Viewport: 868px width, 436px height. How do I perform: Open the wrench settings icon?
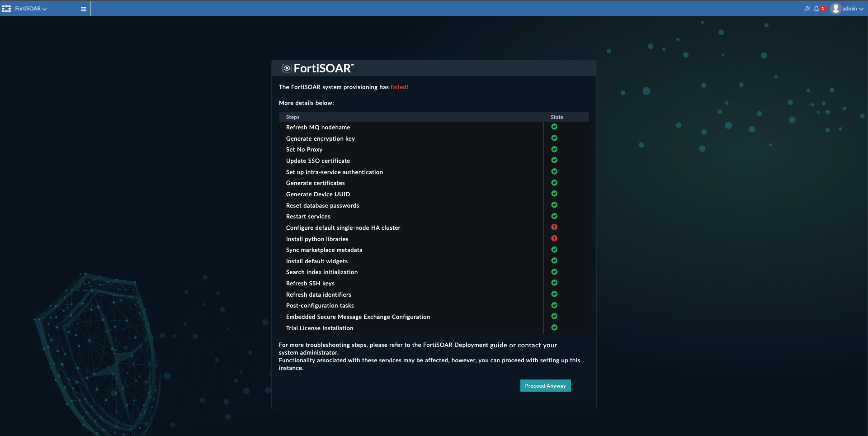807,9
